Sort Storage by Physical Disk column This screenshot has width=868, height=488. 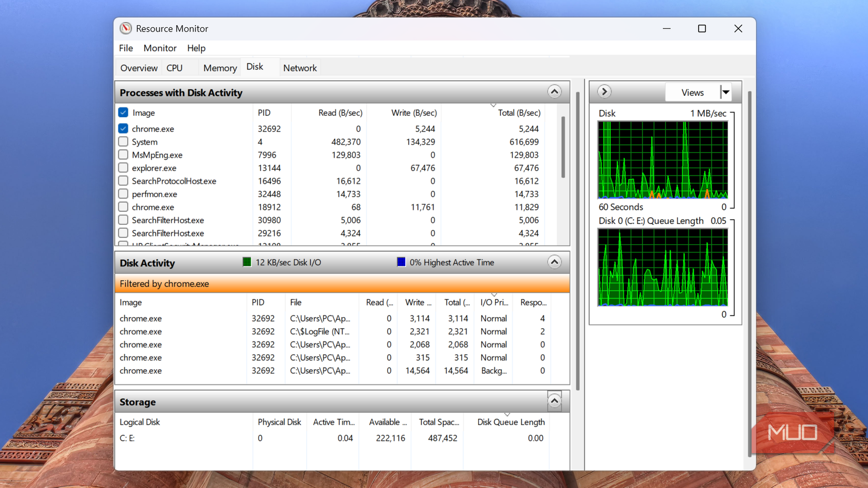279,422
